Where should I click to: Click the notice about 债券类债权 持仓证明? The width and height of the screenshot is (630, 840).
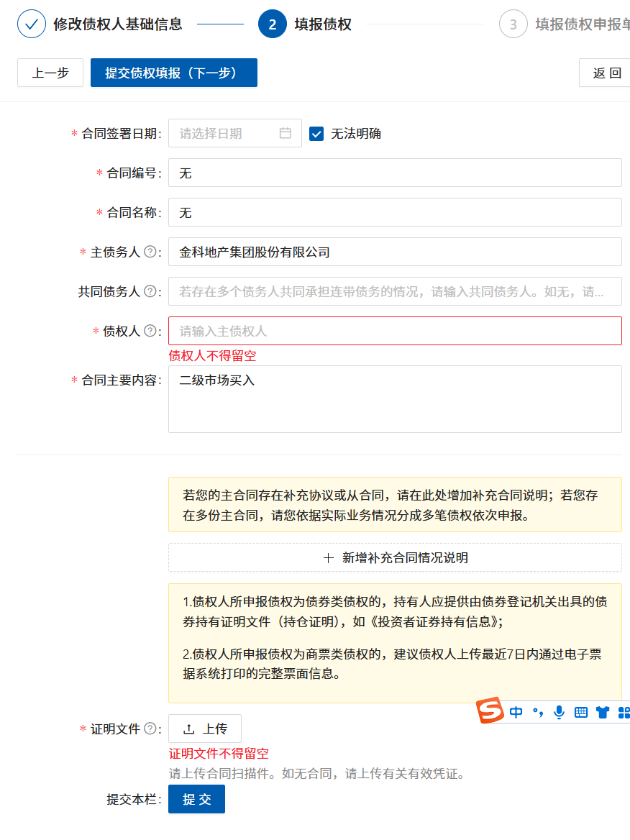396,611
